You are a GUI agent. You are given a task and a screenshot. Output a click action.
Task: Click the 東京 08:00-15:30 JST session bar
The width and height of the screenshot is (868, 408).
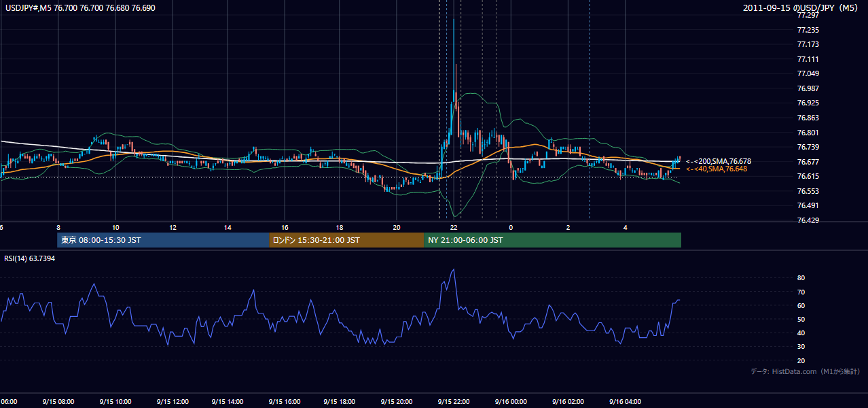163,240
